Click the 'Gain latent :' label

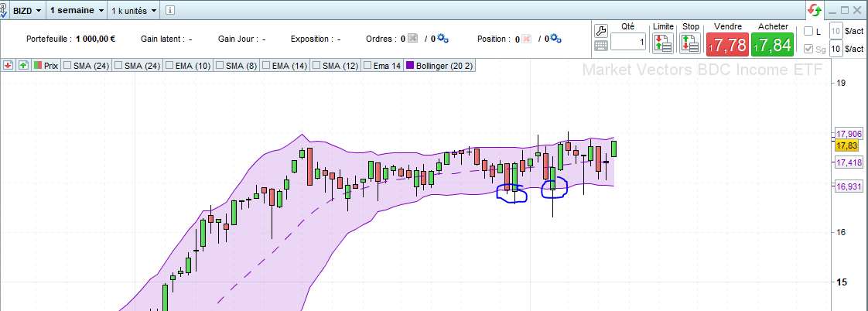click(163, 39)
